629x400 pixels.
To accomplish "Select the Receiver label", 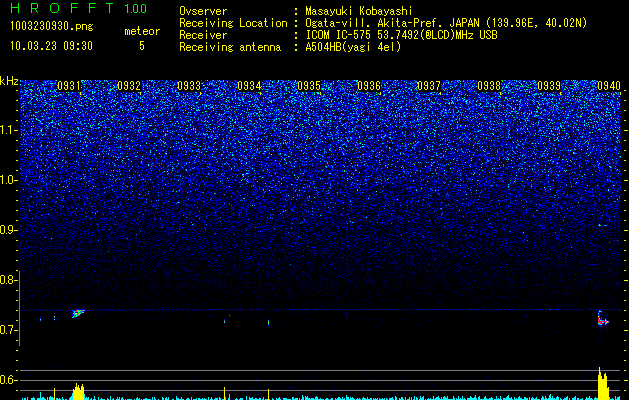I will point(203,35).
